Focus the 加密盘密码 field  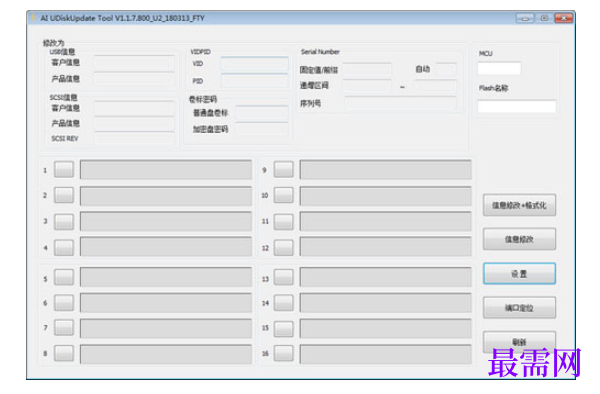point(262,129)
